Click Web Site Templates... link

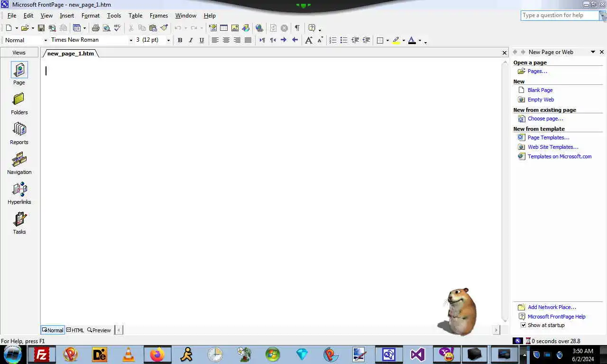click(553, 147)
